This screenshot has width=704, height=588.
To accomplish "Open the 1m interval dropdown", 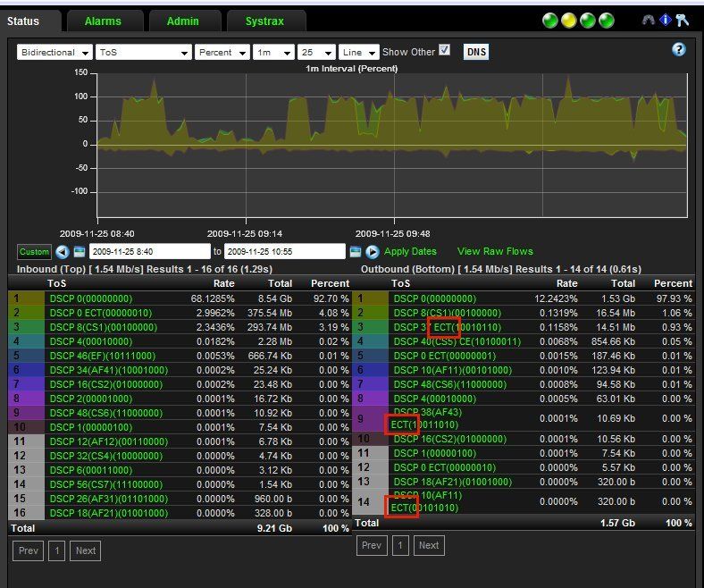I will pos(273,52).
